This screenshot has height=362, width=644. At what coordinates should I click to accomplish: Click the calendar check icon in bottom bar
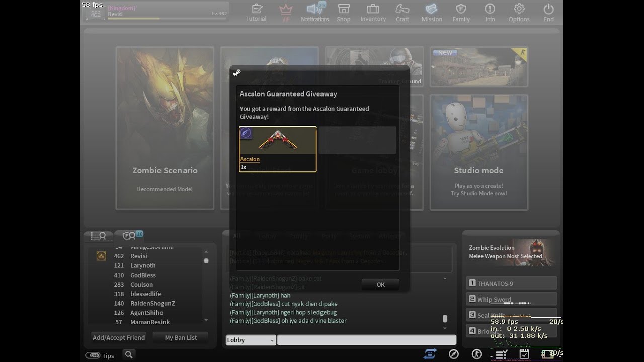point(524,354)
